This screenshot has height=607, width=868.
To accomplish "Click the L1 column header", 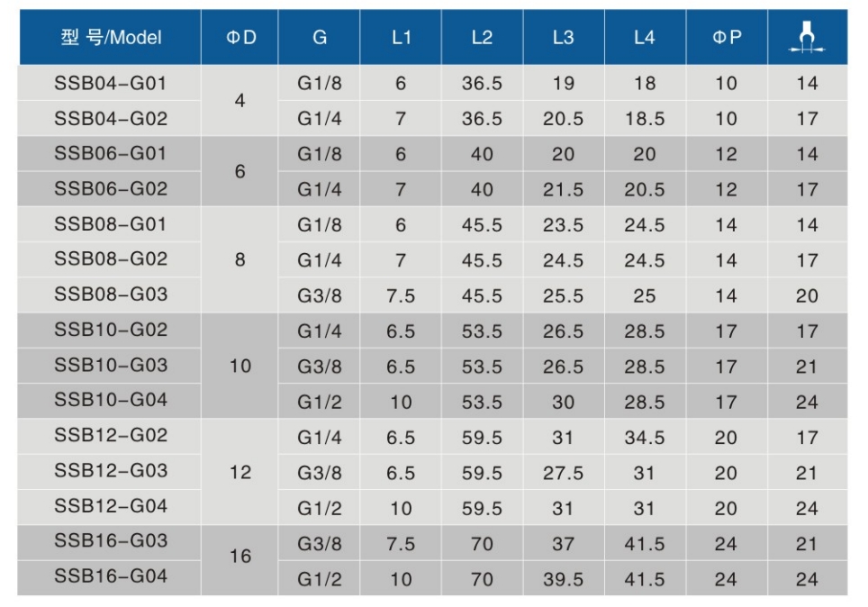I will click(x=401, y=38).
